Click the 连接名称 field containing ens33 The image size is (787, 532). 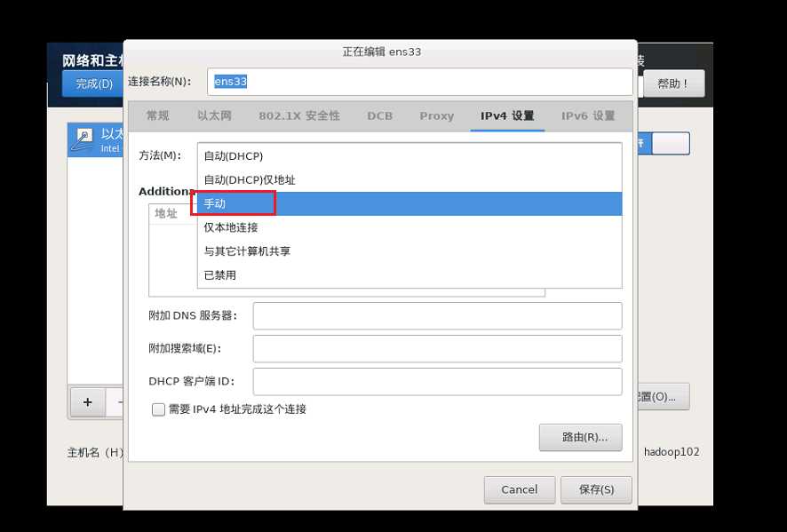[x=419, y=82]
